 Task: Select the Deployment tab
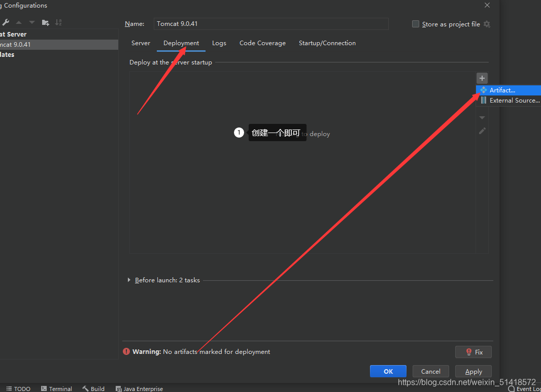(x=181, y=43)
